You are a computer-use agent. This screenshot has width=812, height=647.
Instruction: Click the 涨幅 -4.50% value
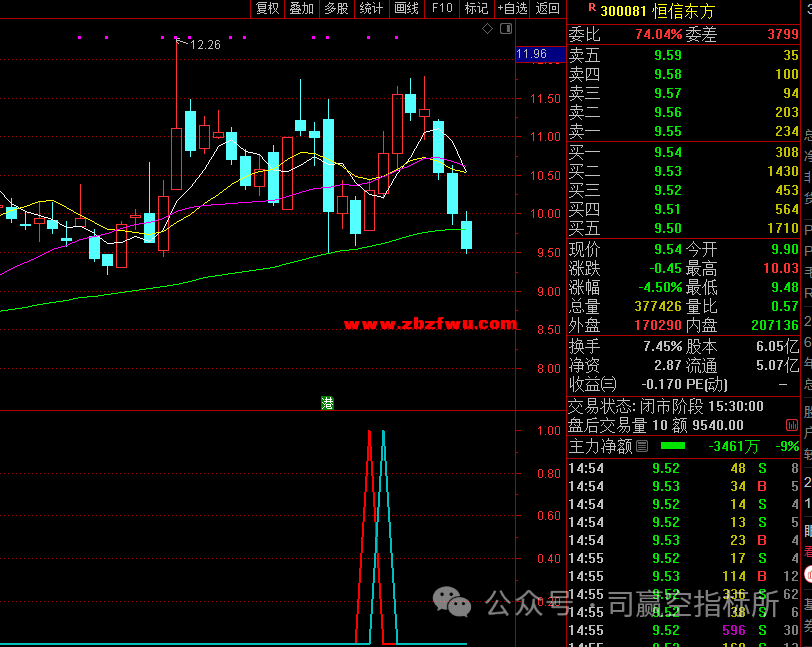tap(660, 287)
